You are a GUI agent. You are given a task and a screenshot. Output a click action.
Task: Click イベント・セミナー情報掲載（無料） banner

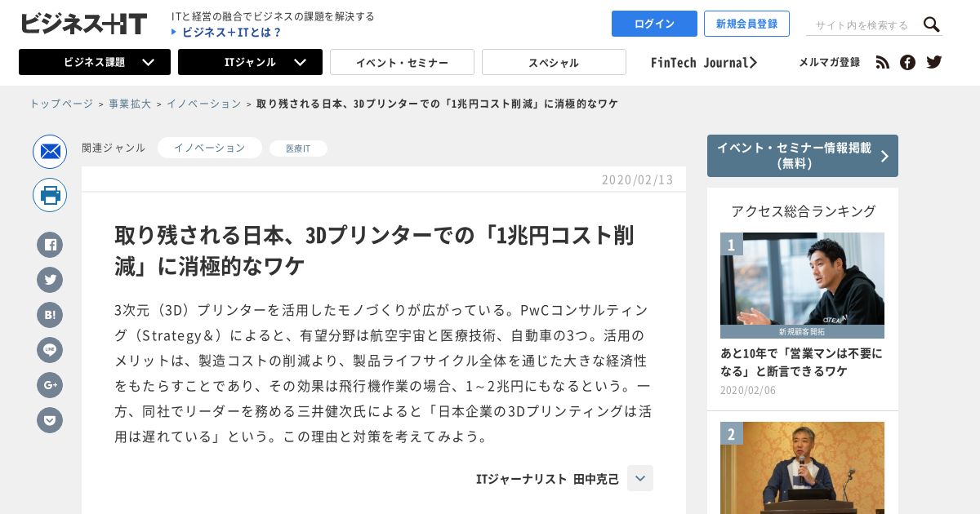pyautogui.click(x=803, y=156)
